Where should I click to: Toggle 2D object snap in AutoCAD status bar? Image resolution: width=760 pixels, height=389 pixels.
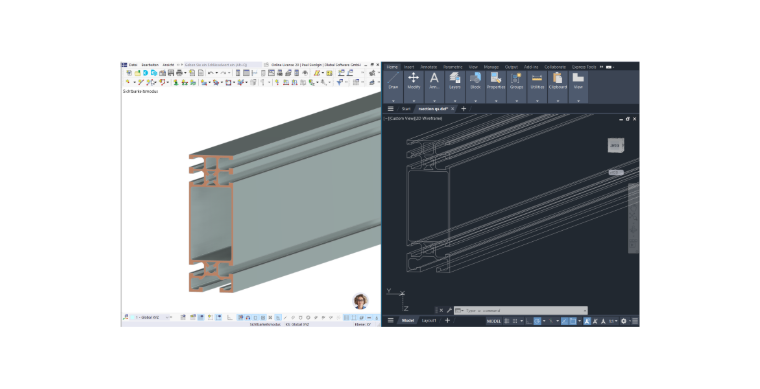[573, 321]
